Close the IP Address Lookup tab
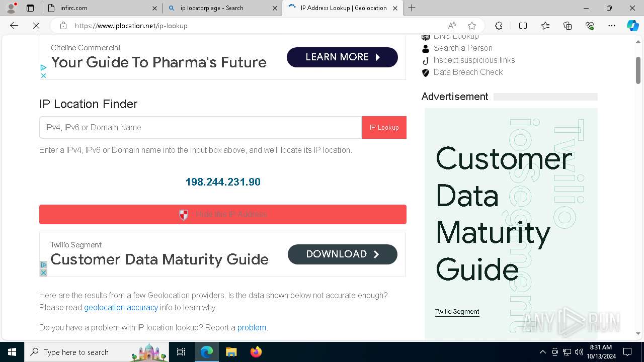The image size is (644, 362). pos(395,8)
